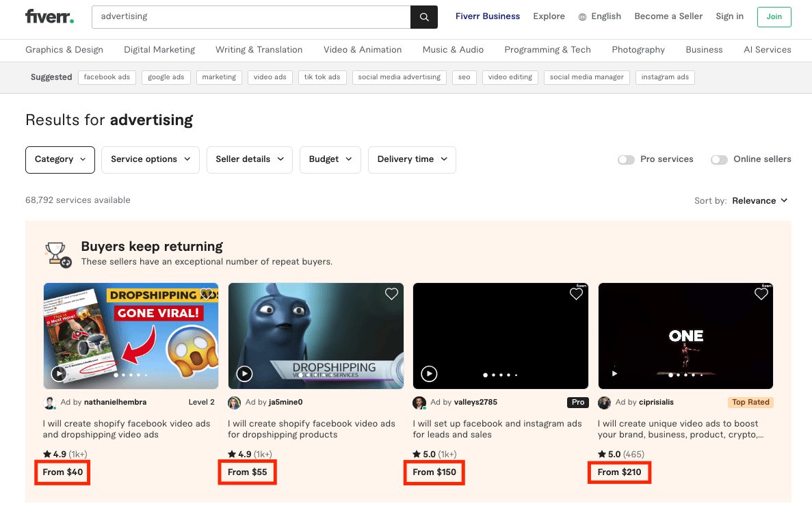Click the Pro badge on valleys2785 gig
812x512 pixels.
coord(578,402)
